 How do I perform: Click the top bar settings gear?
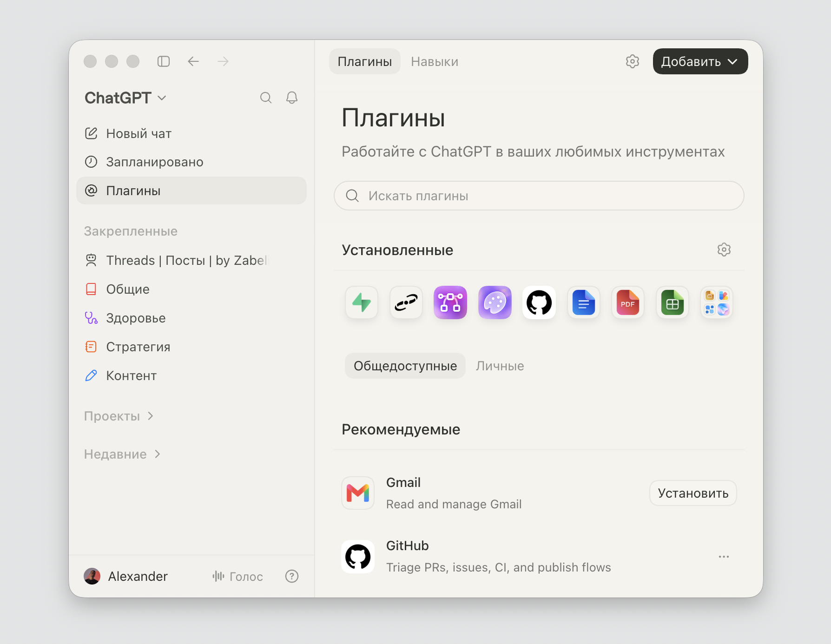[633, 61]
